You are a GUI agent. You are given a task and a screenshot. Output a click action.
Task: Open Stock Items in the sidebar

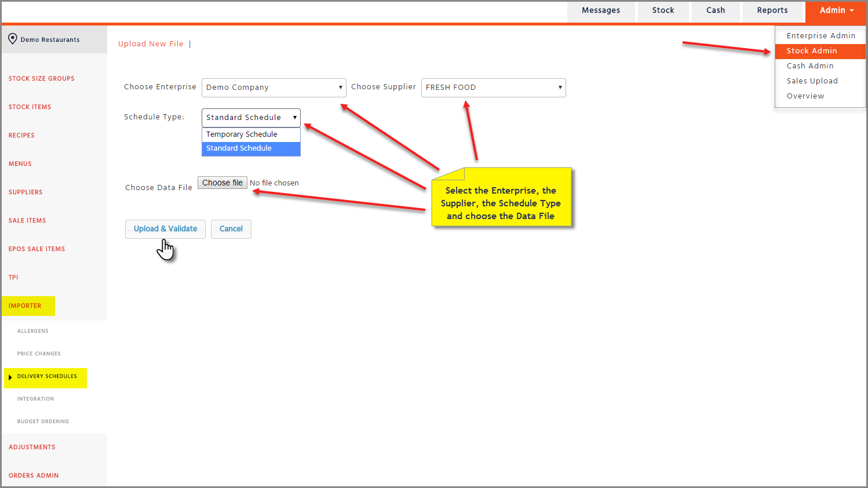point(30,107)
